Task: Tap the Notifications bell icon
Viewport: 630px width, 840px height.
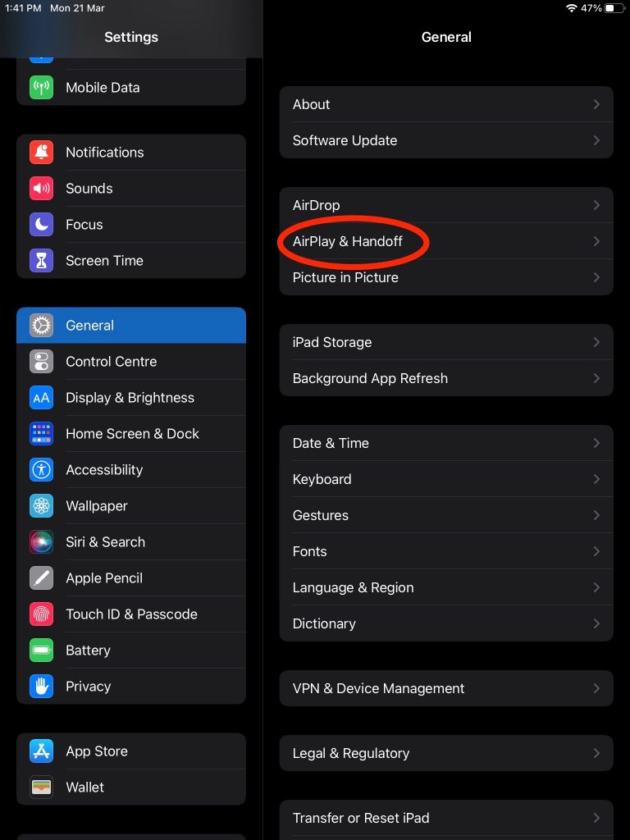Action: [x=41, y=152]
